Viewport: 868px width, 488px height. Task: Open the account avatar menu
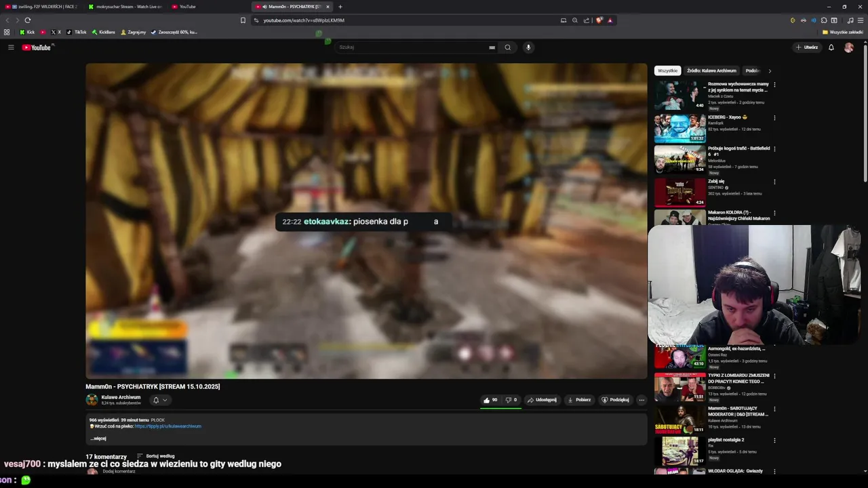849,47
